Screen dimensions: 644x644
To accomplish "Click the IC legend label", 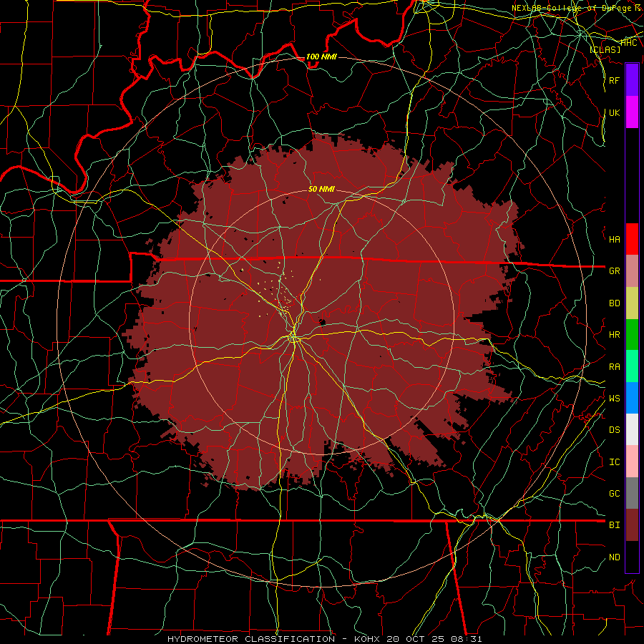I will coord(615,462).
